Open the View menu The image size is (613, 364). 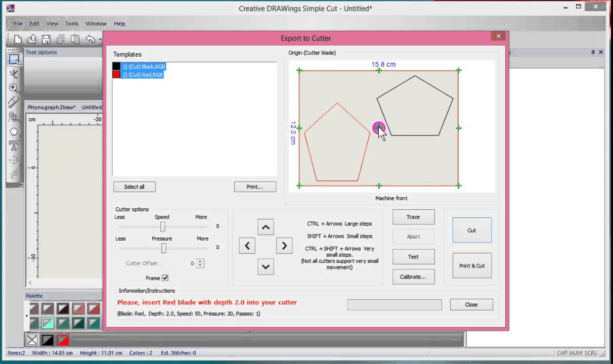(53, 24)
